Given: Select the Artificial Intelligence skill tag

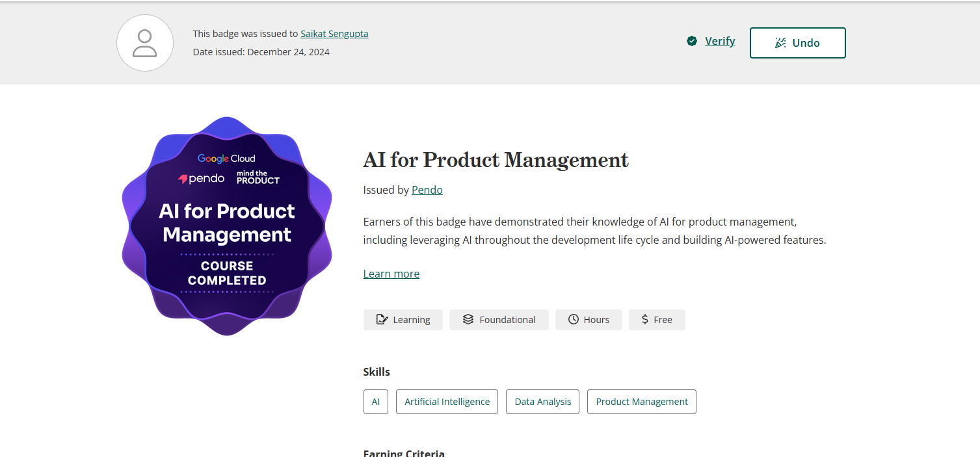Looking at the screenshot, I should pyautogui.click(x=447, y=402).
